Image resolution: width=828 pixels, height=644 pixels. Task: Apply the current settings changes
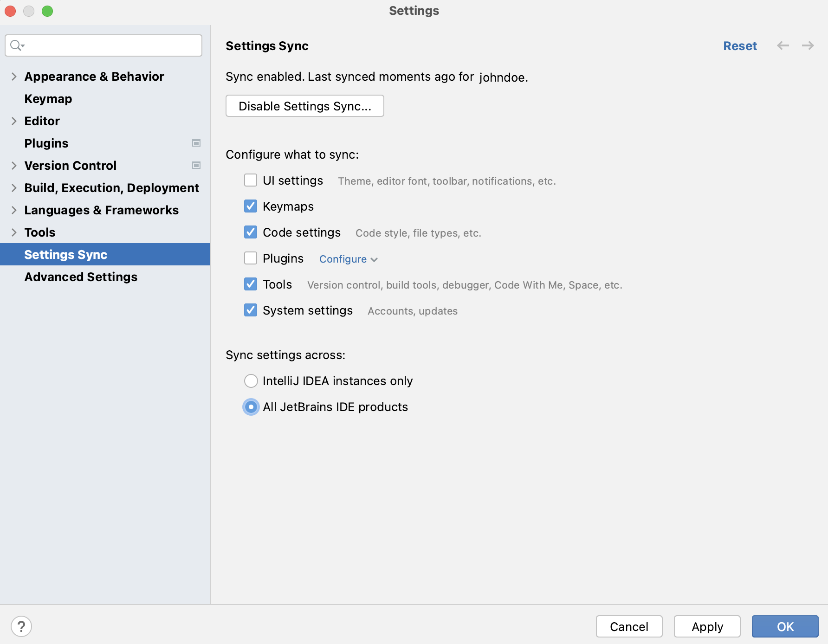tap(707, 626)
